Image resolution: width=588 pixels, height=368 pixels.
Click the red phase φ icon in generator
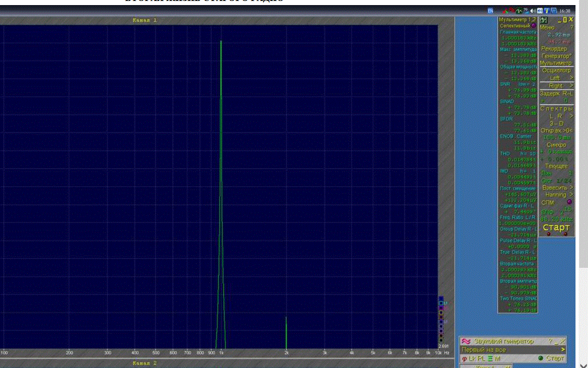coord(464,359)
